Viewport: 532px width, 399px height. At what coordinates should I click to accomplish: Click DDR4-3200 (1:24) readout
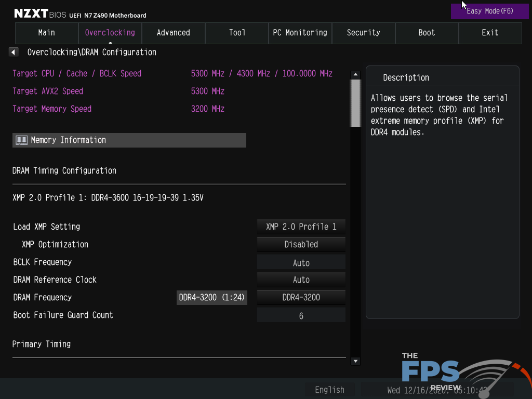click(212, 298)
